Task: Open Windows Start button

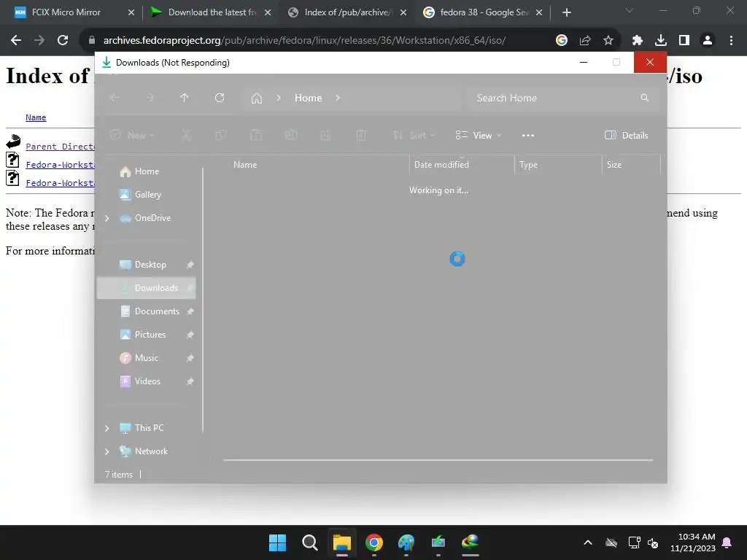Action: pos(277,542)
